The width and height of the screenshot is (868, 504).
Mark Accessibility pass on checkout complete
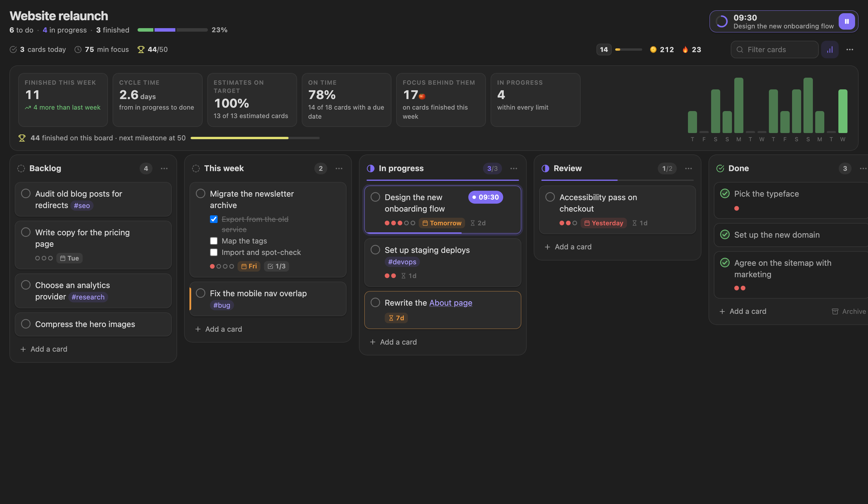coord(550,197)
